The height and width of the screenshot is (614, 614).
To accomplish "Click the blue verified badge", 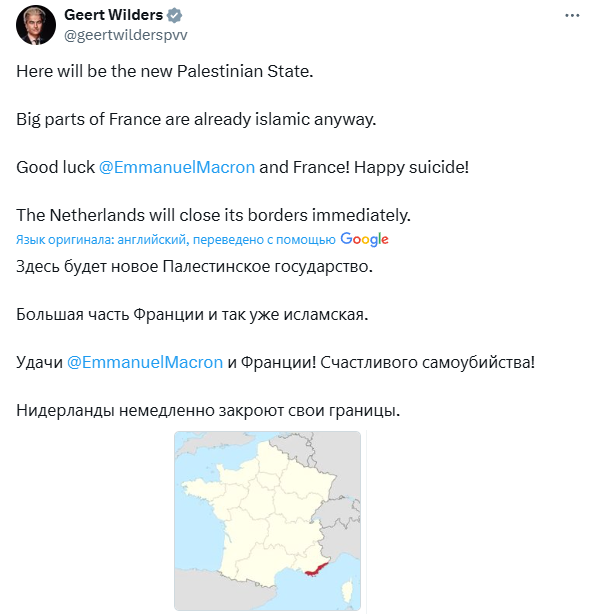I will [x=174, y=15].
